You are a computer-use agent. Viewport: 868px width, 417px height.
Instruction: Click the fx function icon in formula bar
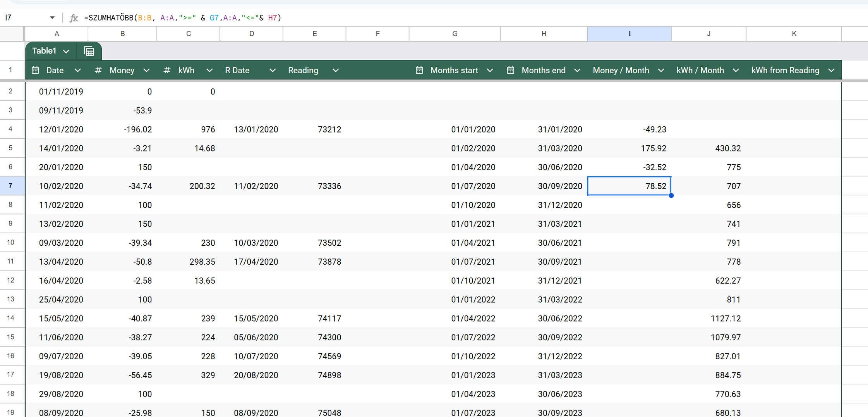point(74,18)
